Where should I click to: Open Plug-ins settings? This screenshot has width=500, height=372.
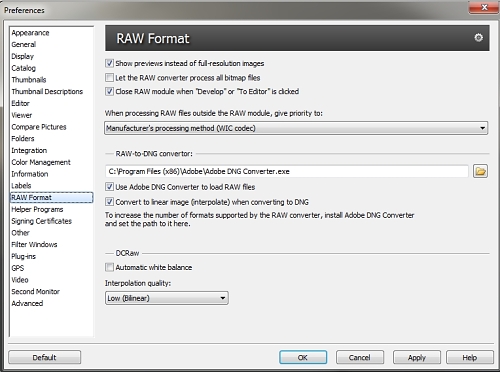click(23, 256)
